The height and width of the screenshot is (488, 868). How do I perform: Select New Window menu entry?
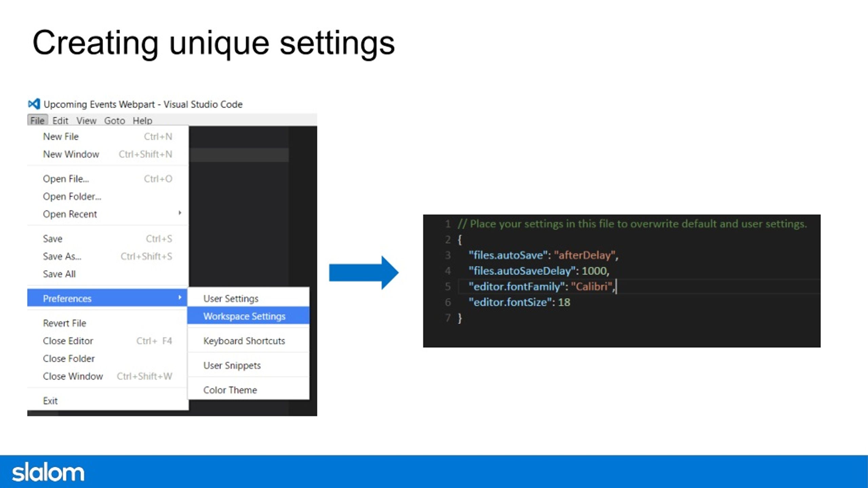pos(107,154)
